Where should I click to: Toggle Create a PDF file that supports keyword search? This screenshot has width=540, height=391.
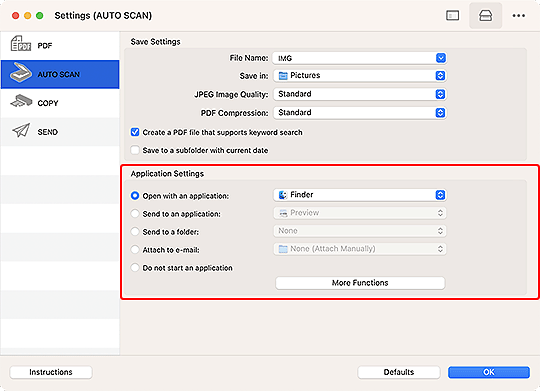click(x=135, y=132)
